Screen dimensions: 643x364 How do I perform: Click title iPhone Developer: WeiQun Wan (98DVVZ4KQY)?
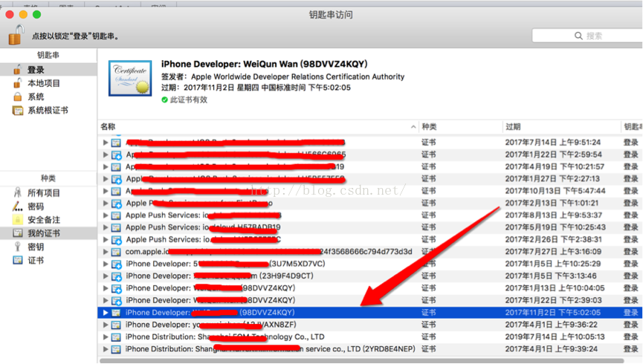264,64
